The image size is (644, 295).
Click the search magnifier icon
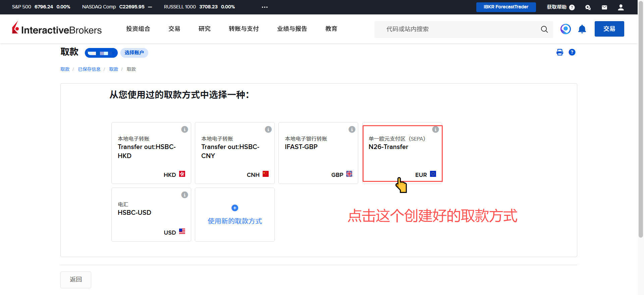click(544, 29)
